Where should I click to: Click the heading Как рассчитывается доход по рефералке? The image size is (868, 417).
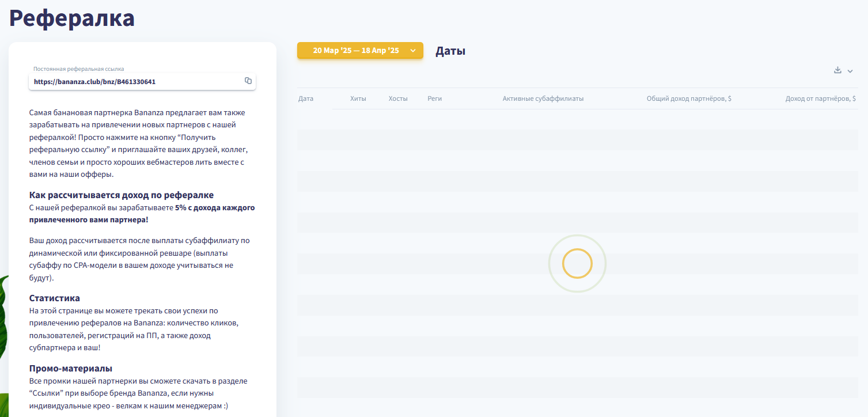tap(122, 195)
